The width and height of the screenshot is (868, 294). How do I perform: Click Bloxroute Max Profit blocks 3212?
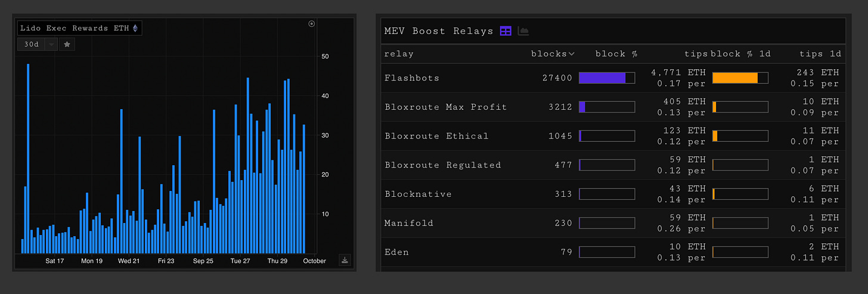tap(560, 107)
